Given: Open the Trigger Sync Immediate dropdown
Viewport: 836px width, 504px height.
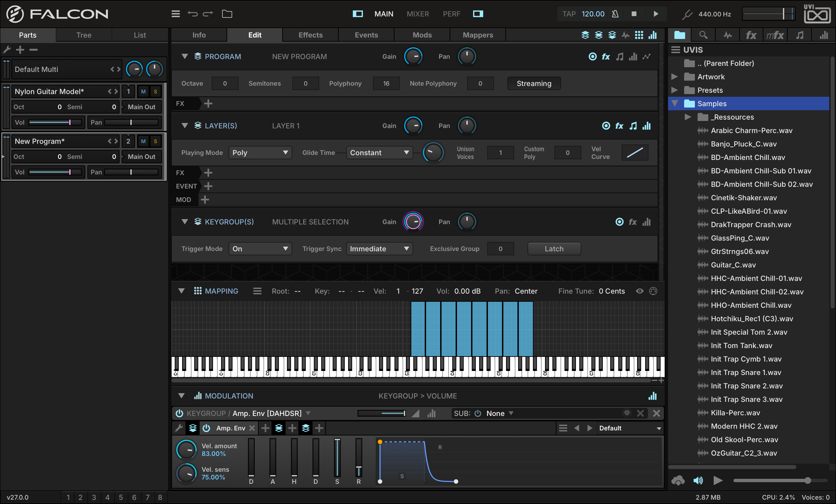Looking at the screenshot, I should (x=379, y=249).
